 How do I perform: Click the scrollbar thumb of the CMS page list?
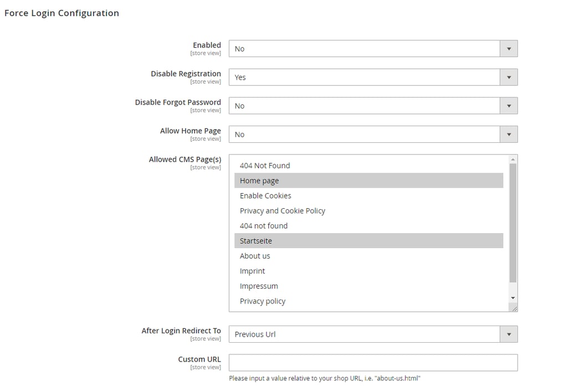coord(512,221)
